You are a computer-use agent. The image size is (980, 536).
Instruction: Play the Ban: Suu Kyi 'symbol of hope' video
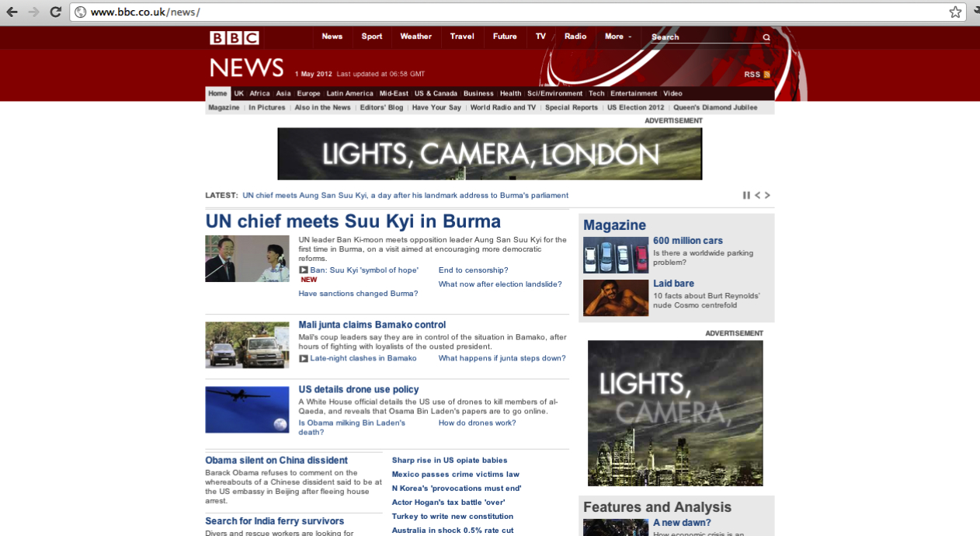[304, 270]
